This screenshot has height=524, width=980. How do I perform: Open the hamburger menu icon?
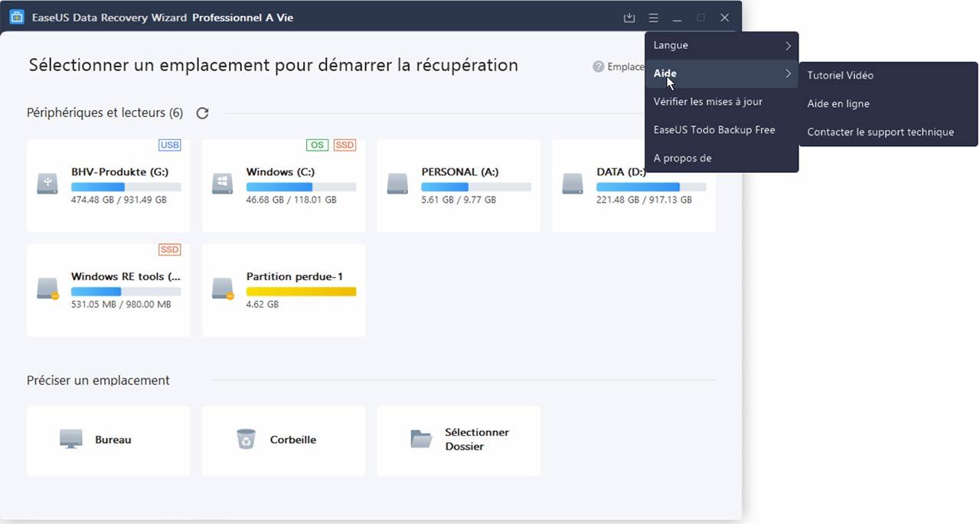[653, 18]
